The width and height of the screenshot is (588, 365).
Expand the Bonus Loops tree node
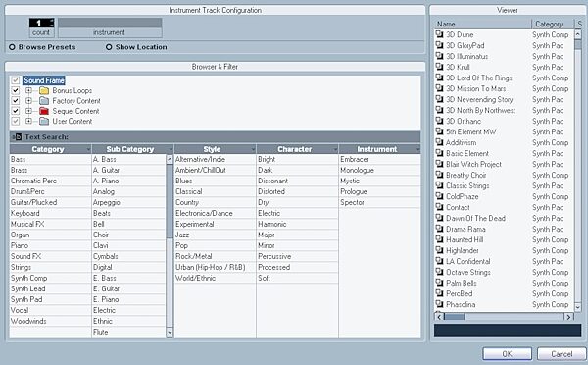pyautogui.click(x=28, y=90)
